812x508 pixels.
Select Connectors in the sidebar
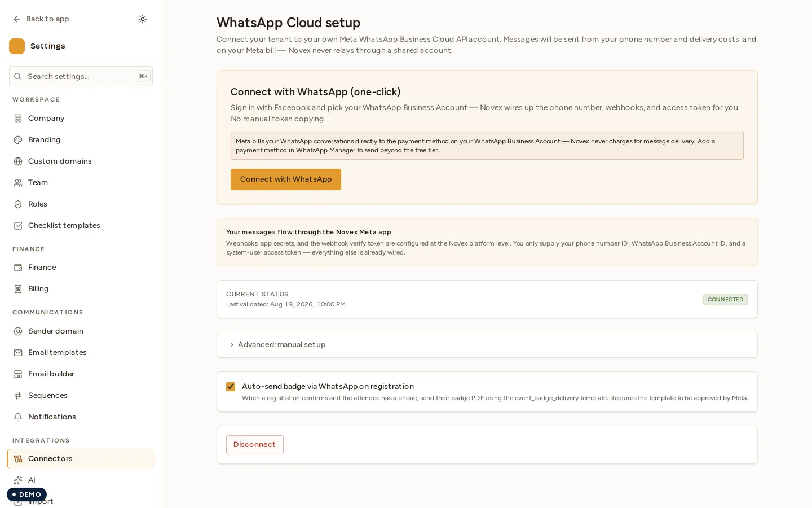81,459
